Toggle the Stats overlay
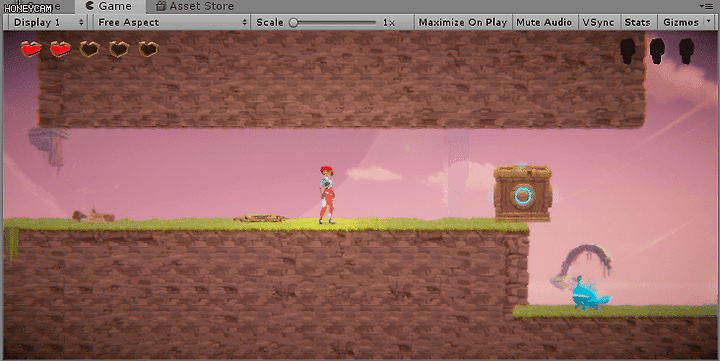720x361 pixels. click(638, 22)
